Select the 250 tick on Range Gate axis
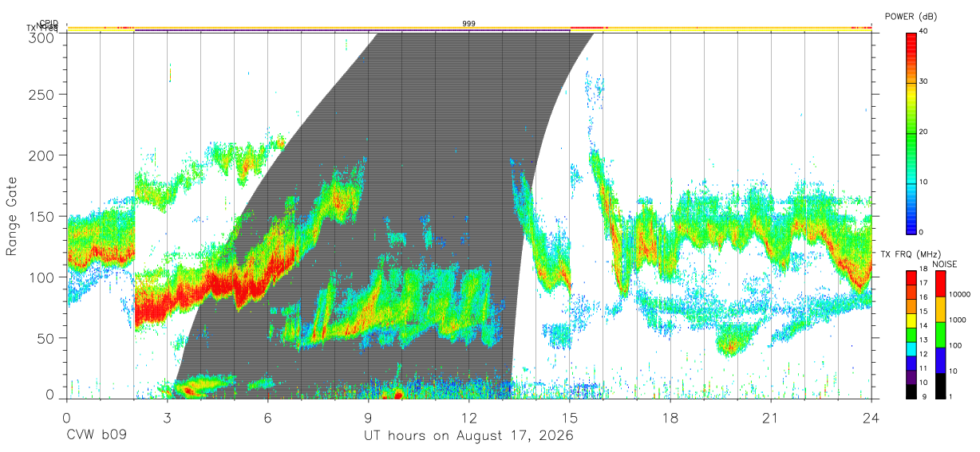 point(43,94)
